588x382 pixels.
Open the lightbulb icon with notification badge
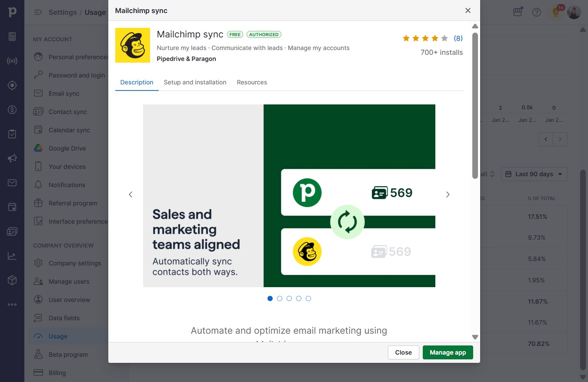click(x=556, y=12)
